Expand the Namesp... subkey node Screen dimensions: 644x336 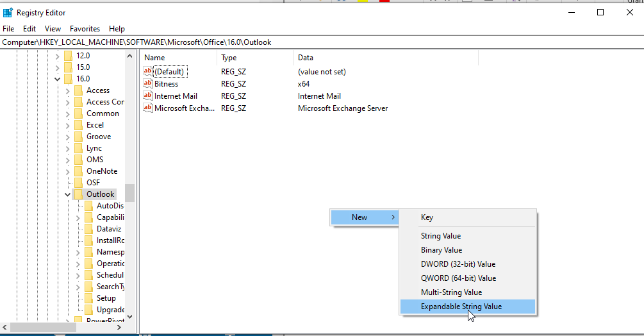pyautogui.click(x=78, y=252)
